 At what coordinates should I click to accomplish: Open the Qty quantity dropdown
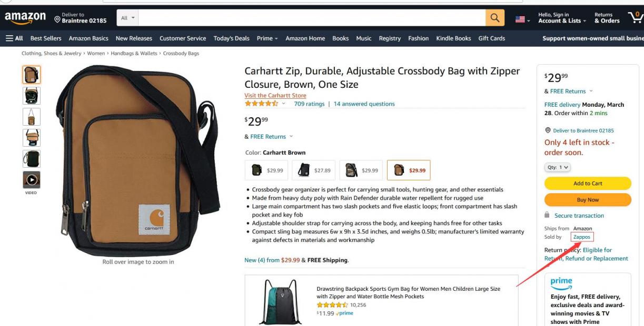pos(558,167)
